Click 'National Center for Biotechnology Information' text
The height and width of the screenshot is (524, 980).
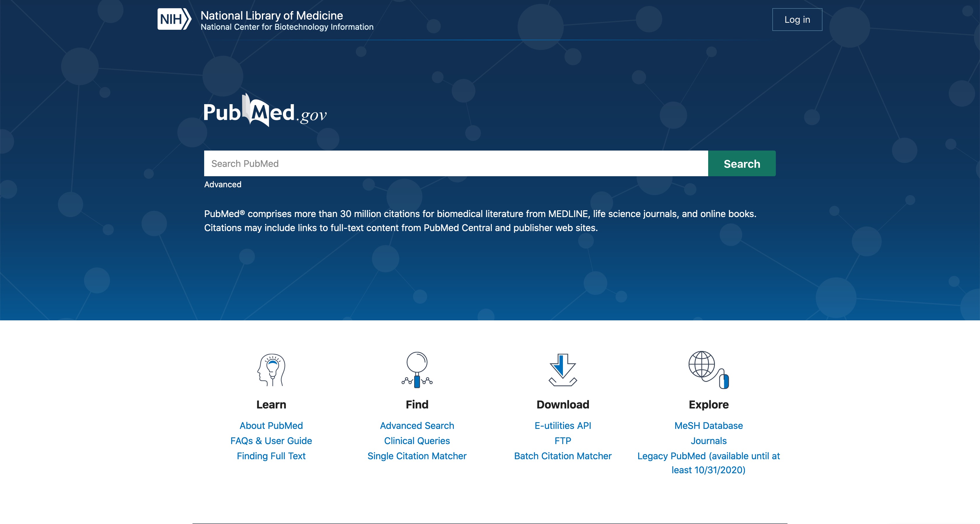(x=287, y=27)
